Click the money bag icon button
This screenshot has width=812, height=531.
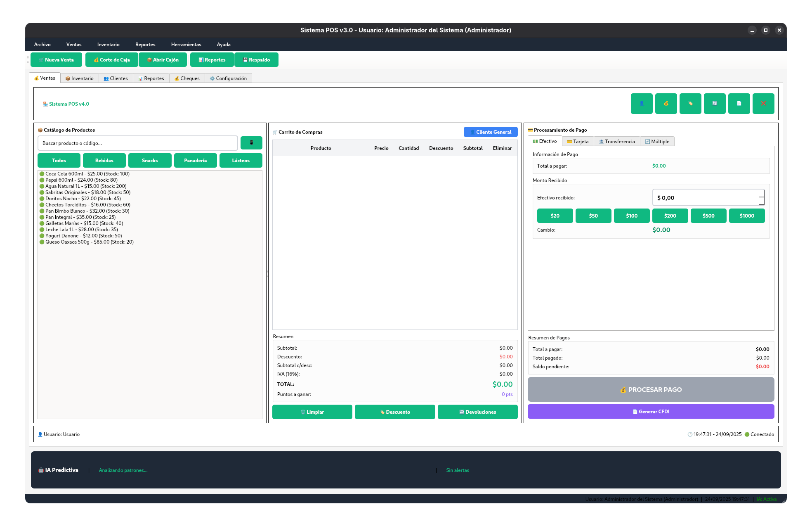click(666, 104)
